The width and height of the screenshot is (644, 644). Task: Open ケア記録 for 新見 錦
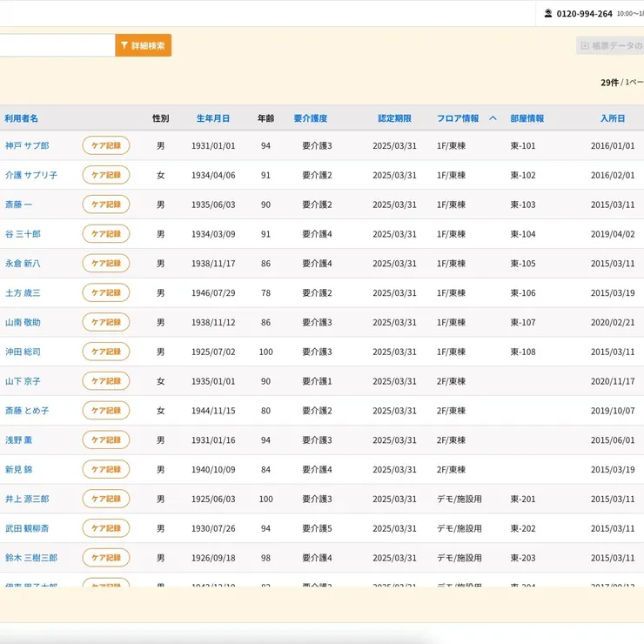[x=106, y=469]
